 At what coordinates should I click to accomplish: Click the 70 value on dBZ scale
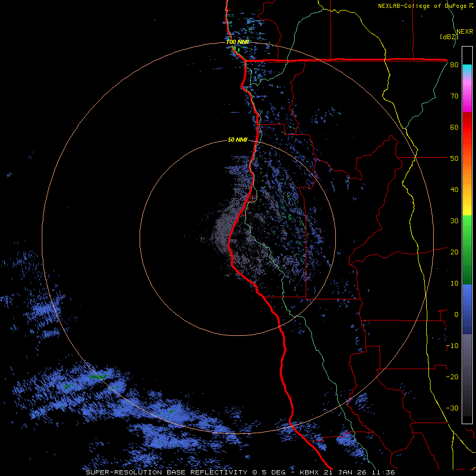coord(454,96)
